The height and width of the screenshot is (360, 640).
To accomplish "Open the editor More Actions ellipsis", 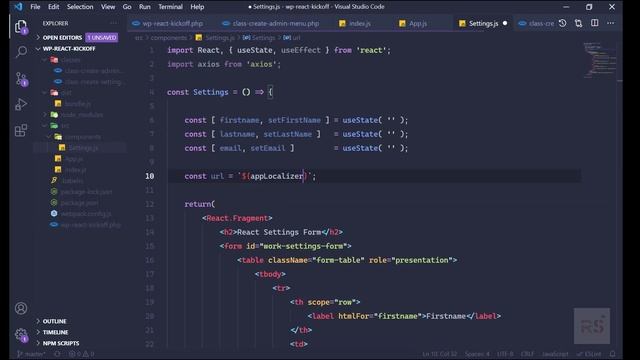I will (611, 23).
